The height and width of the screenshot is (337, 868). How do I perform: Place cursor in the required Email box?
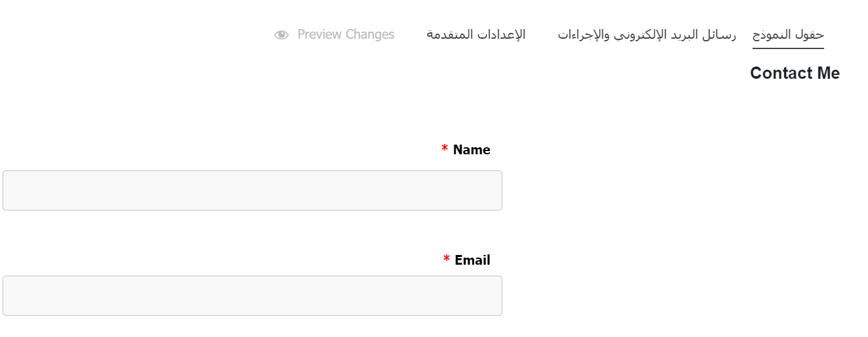coord(252,296)
